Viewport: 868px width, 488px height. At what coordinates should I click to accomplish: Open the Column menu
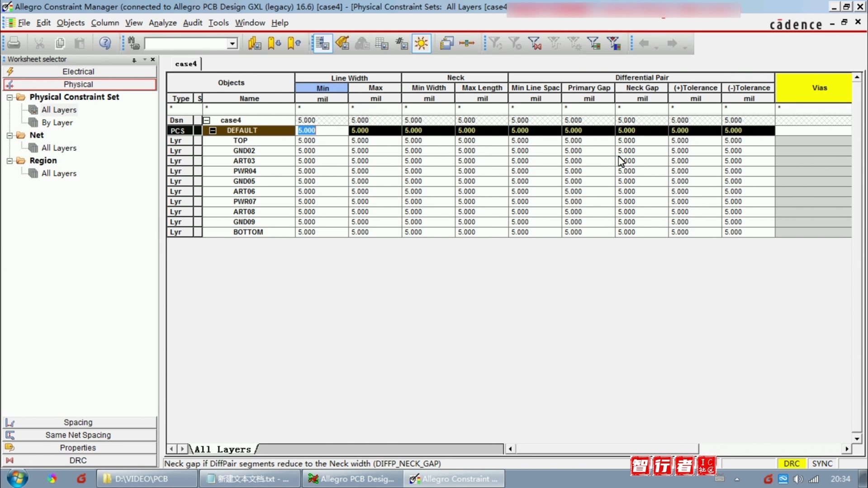[x=105, y=23]
